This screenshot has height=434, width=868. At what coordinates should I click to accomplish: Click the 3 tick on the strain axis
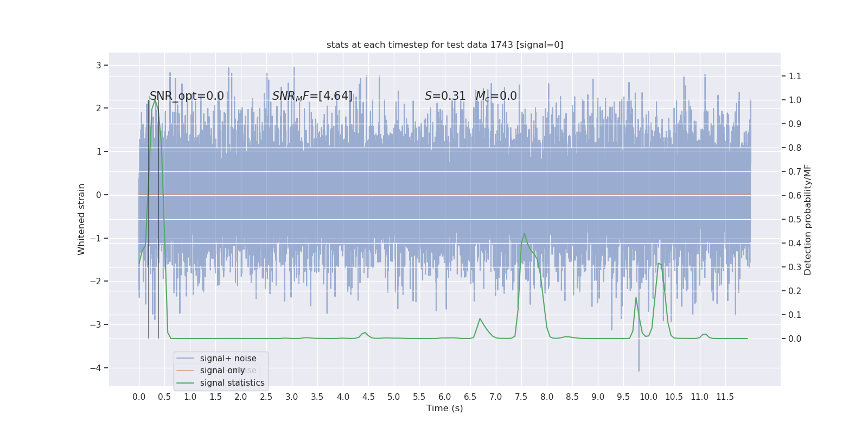tap(99, 65)
